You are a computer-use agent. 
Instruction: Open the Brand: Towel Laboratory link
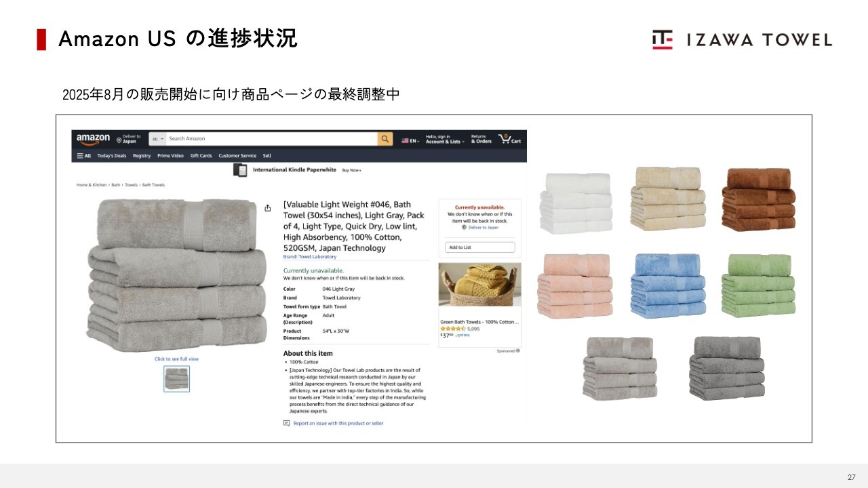click(x=310, y=257)
